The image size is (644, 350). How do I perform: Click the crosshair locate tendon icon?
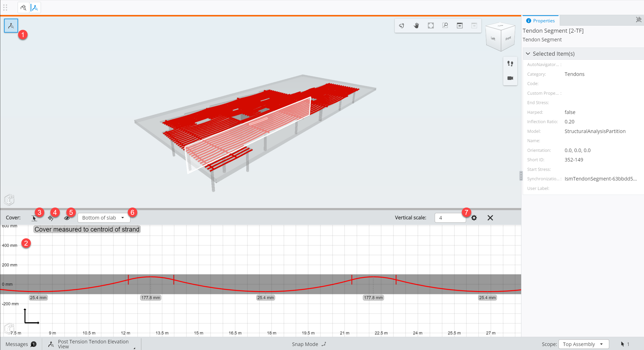tap(51, 218)
